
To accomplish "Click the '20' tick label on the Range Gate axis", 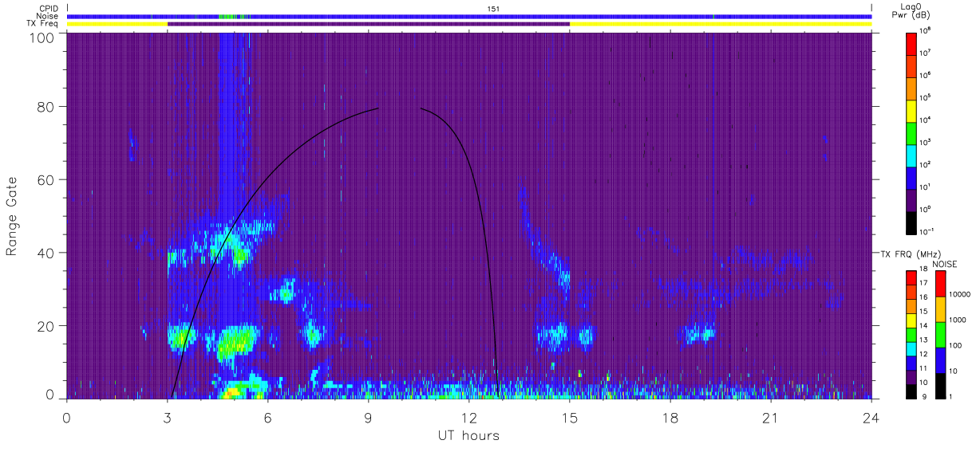I will pos(45,326).
